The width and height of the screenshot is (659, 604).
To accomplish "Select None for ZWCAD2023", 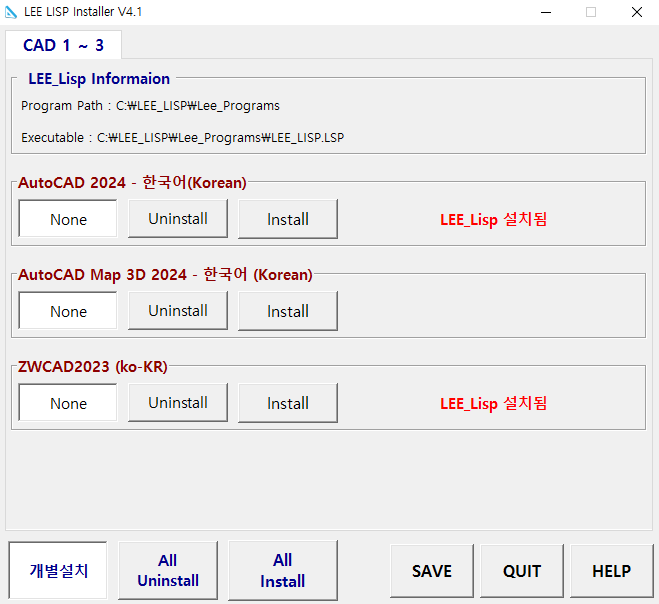I will (x=68, y=403).
